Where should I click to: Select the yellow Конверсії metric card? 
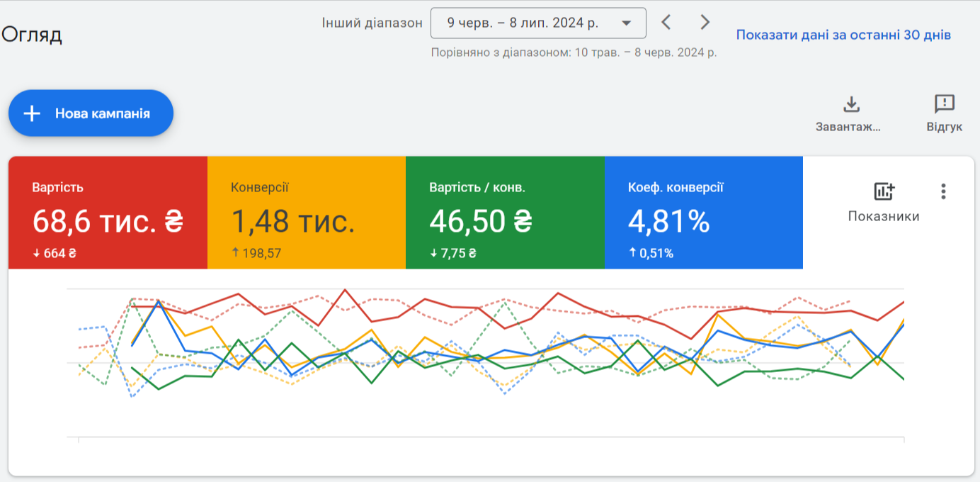point(306,213)
